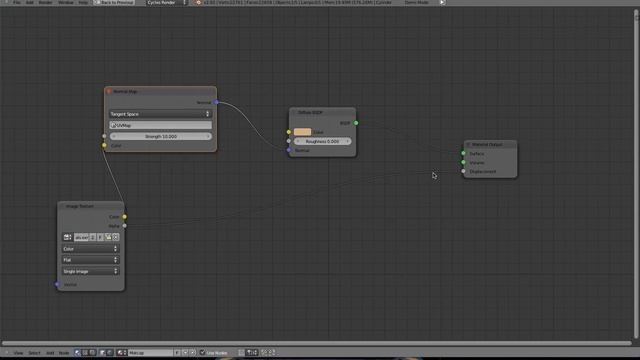This screenshot has width=640, height=360.
Task: Toggle material fake user F button in header
Action: click(x=177, y=353)
